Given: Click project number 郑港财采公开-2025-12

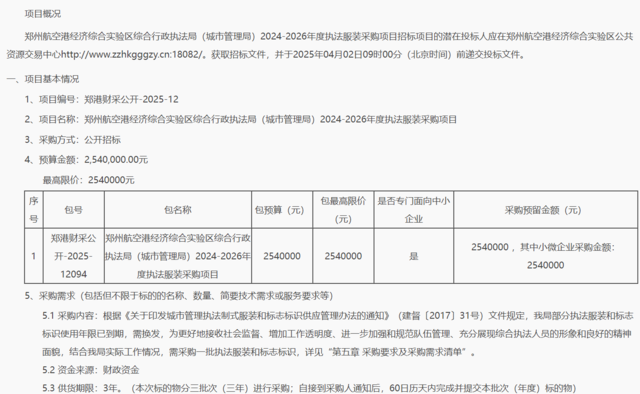Looking at the screenshot, I should click(x=131, y=99).
